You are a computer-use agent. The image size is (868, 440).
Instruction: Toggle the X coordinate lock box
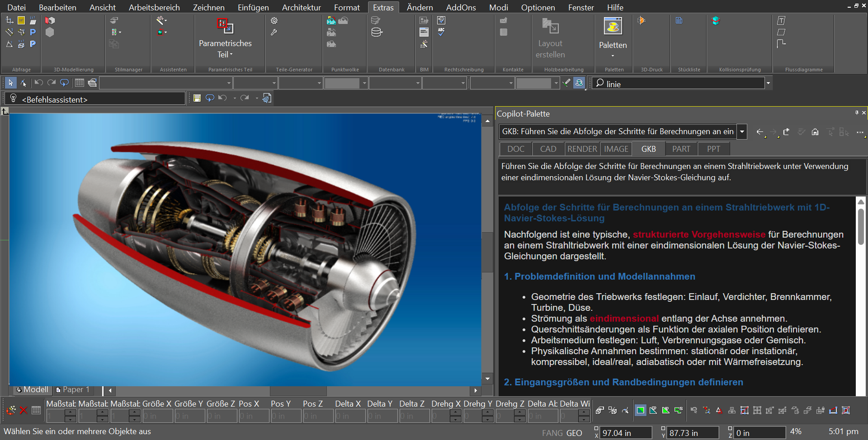tap(596, 428)
